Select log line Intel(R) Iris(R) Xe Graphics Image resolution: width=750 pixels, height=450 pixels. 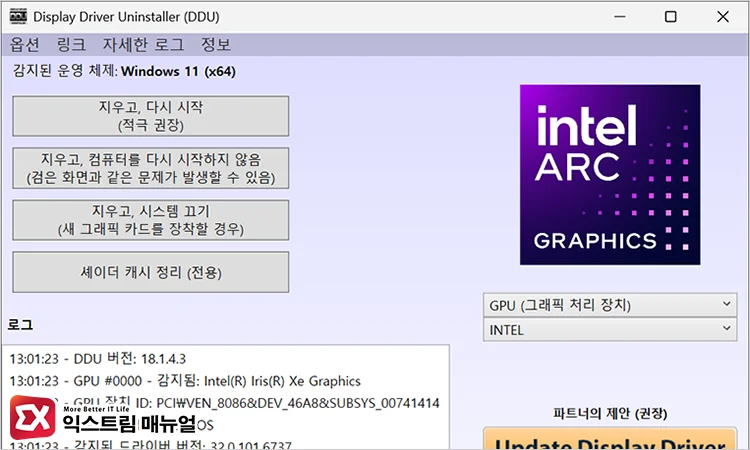185,381
